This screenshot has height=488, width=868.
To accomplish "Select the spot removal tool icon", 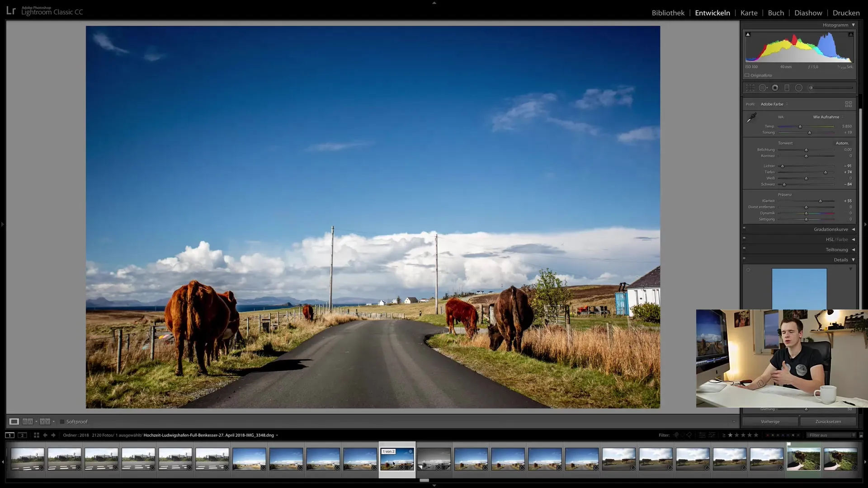I will [763, 88].
